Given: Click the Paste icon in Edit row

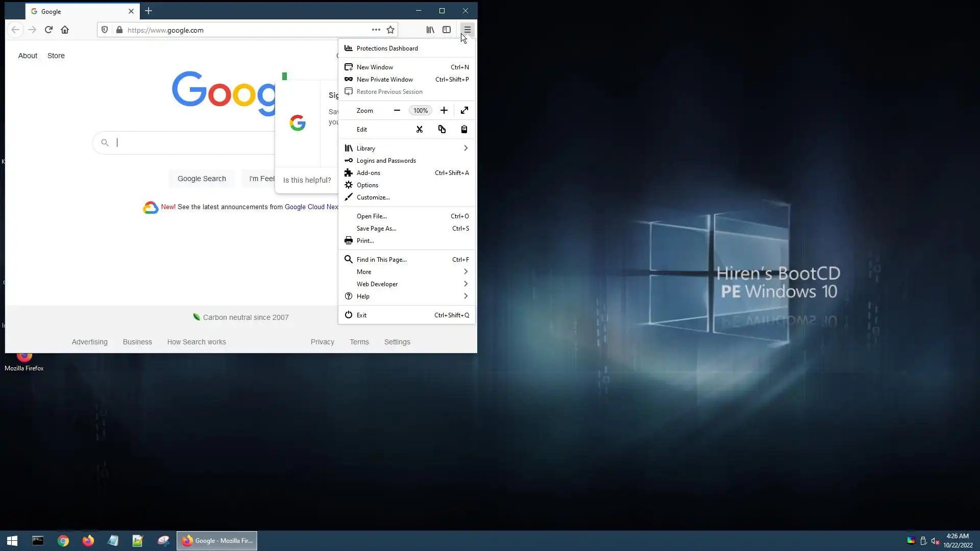Looking at the screenshot, I should point(464,130).
